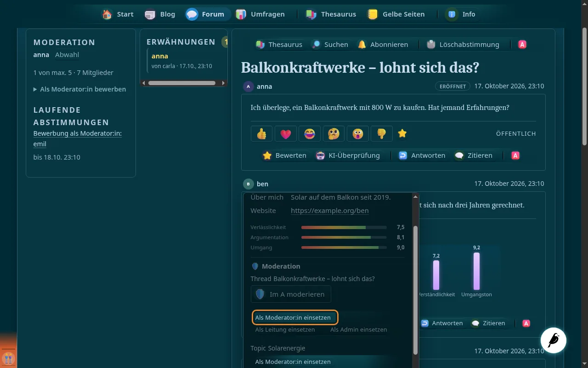Click the Verlässlichkeit rating bar

click(344, 227)
